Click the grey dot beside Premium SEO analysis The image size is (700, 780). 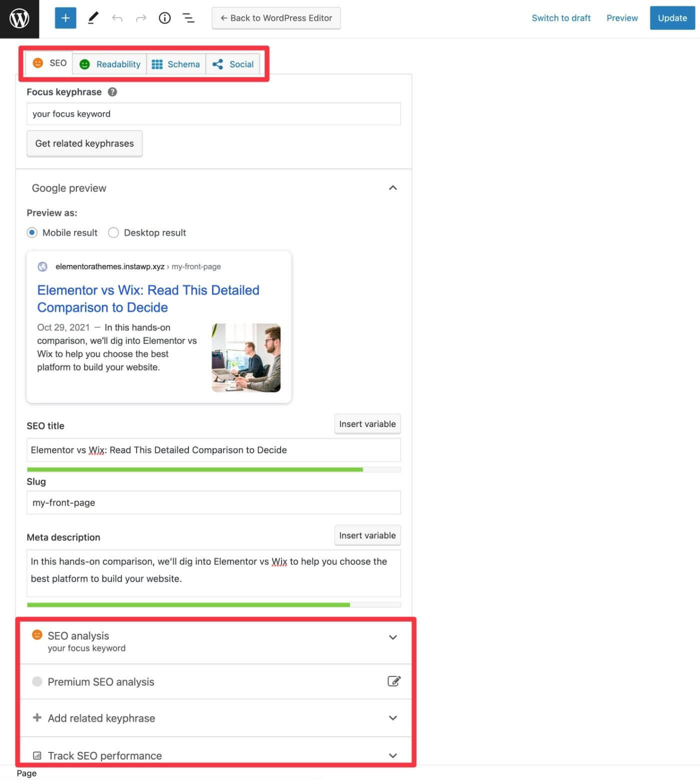[37, 681]
